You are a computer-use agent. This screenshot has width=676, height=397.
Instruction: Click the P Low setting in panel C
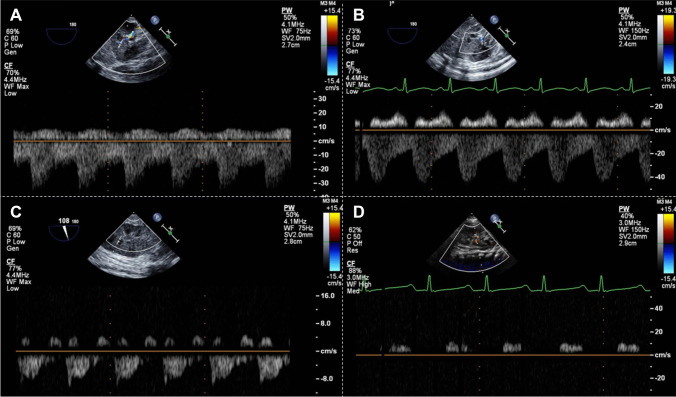click(x=16, y=241)
